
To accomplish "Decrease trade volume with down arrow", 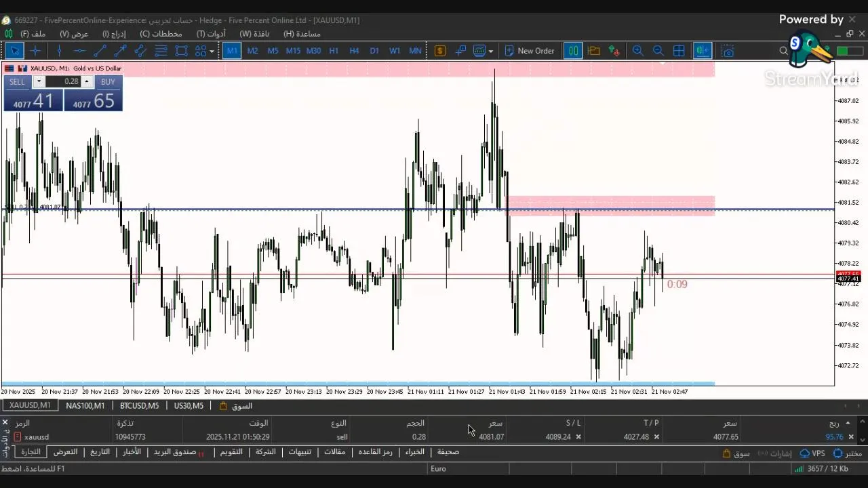I will tap(39, 81).
